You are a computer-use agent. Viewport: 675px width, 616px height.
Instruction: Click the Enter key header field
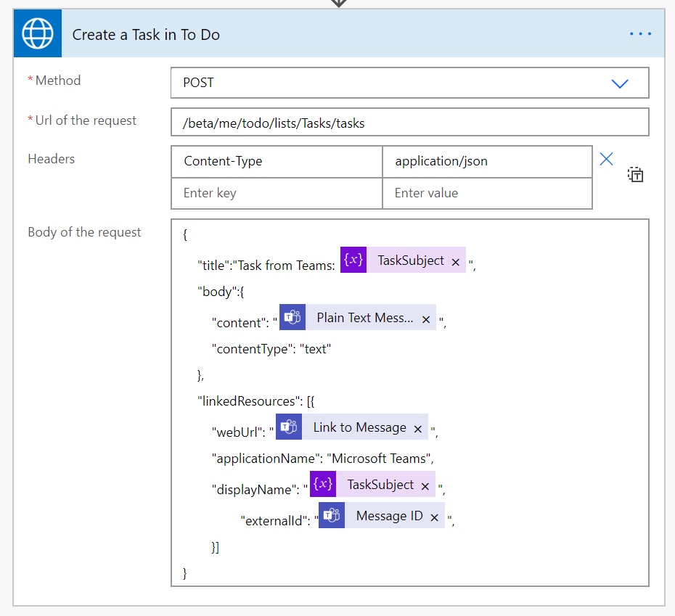pyautogui.click(x=277, y=193)
